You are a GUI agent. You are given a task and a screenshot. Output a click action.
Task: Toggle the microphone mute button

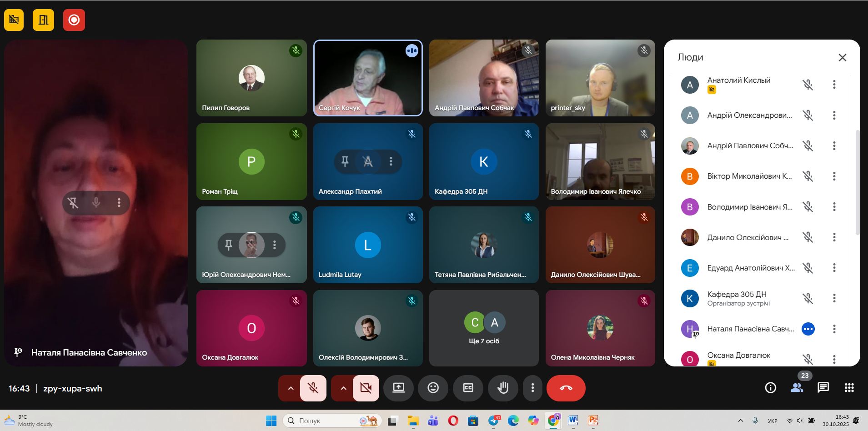pos(313,388)
